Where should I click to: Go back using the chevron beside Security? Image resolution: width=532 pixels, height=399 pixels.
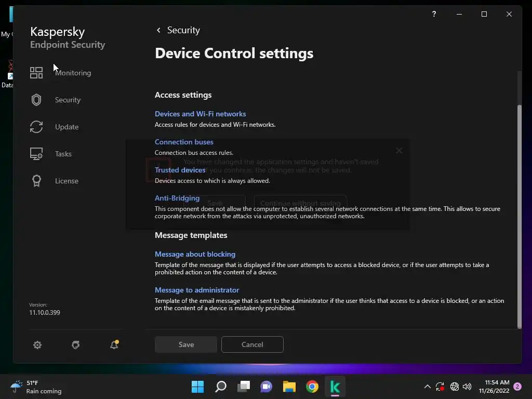158,30
